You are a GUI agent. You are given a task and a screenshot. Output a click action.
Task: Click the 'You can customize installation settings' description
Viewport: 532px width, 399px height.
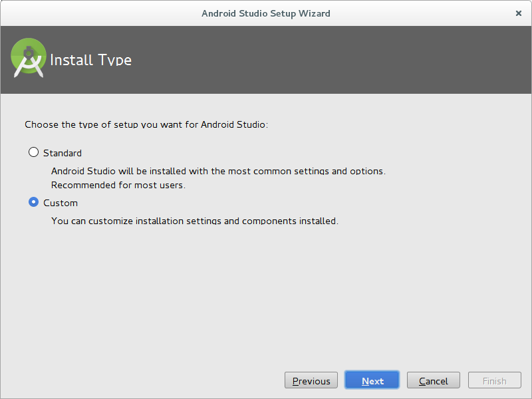[x=195, y=221]
